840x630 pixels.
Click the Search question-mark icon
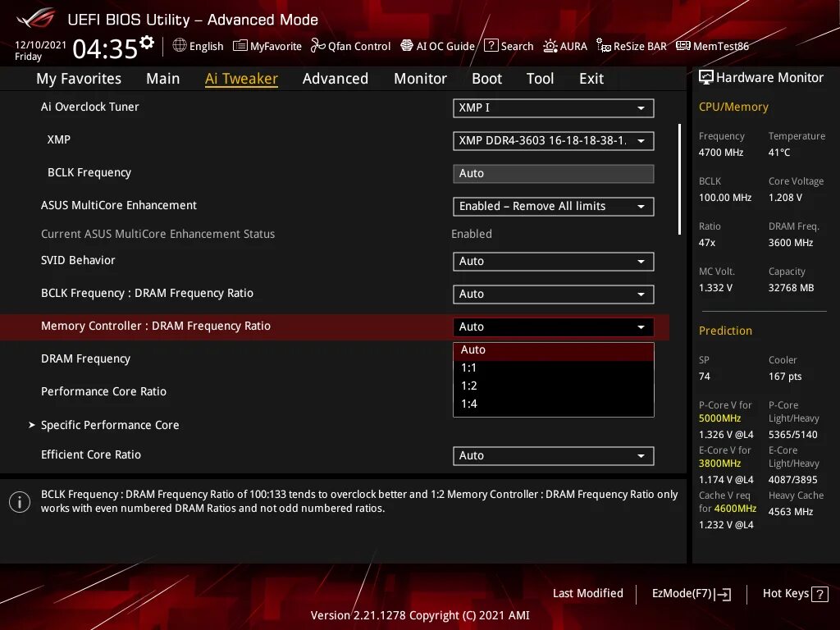click(491, 46)
